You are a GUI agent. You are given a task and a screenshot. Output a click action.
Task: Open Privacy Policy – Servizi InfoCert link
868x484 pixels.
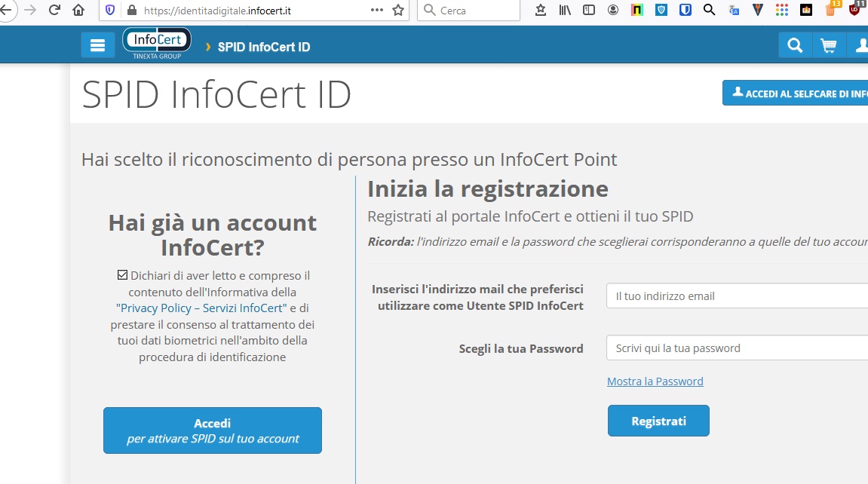click(201, 308)
